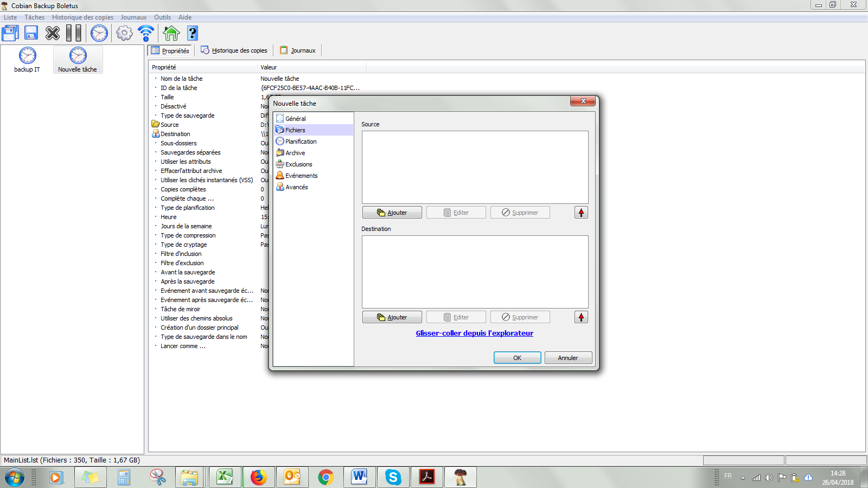
Task: Select the backup IT task in list
Action: click(27, 60)
